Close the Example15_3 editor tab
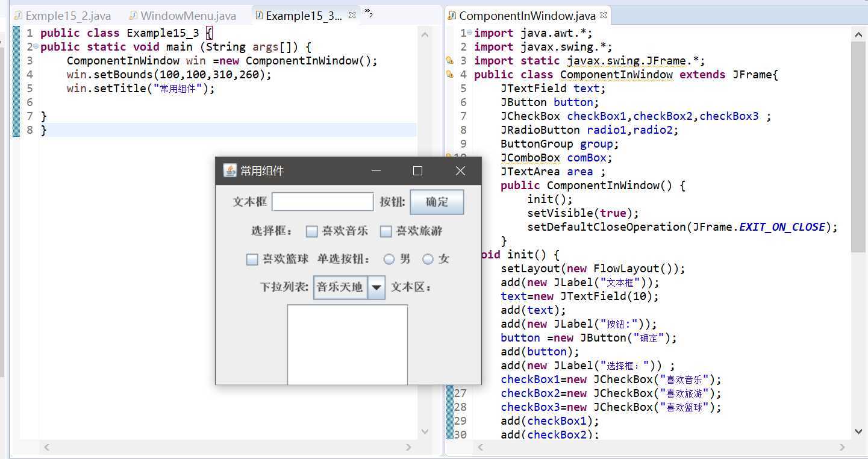Viewport: 868px width, 459px height. coord(352,15)
